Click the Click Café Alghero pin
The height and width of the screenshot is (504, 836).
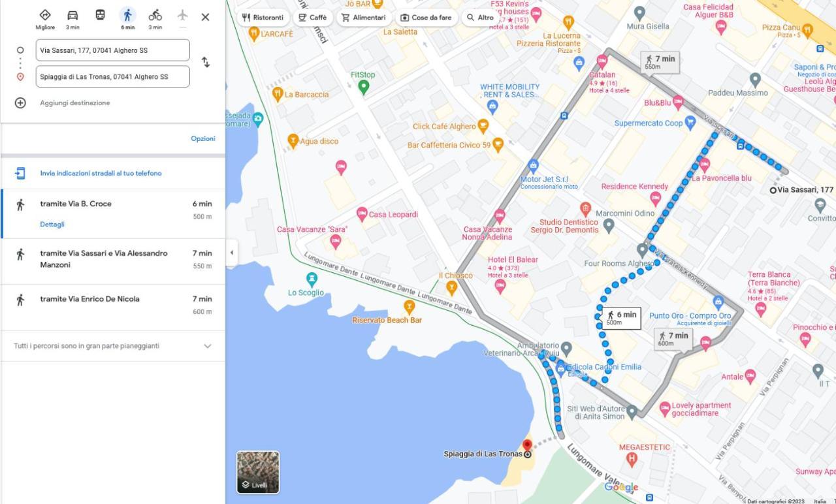click(x=483, y=125)
